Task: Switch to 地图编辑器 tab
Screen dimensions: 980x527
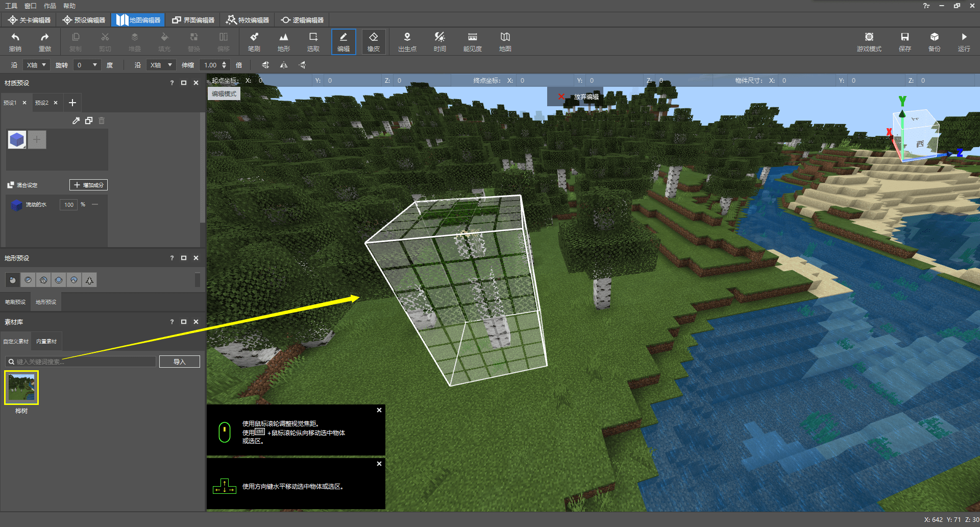Action: (x=138, y=20)
